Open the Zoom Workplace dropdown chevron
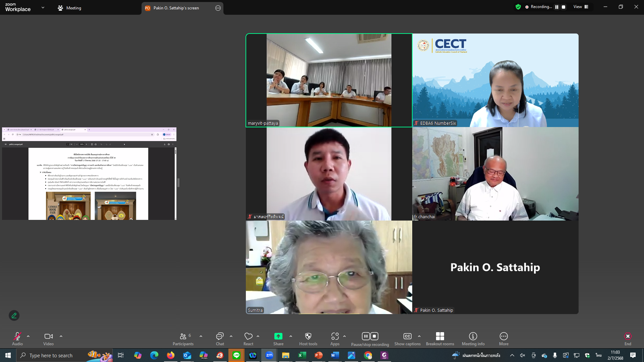The width and height of the screenshot is (644, 362). (x=43, y=7)
